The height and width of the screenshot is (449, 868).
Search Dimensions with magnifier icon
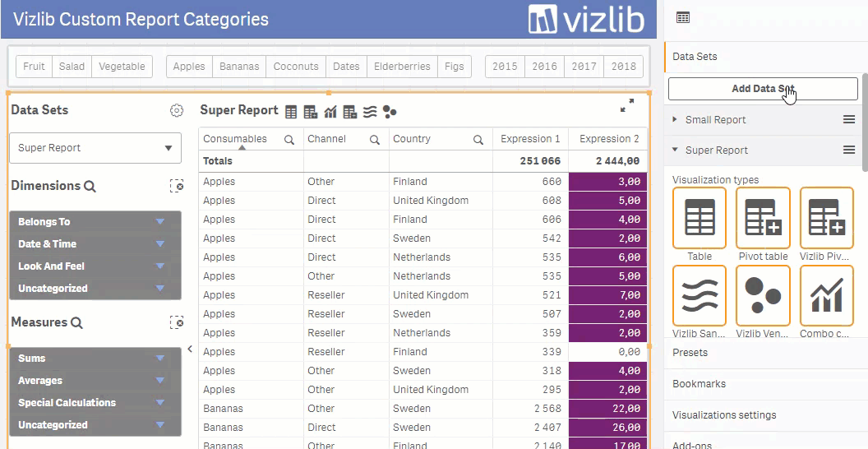click(x=90, y=187)
